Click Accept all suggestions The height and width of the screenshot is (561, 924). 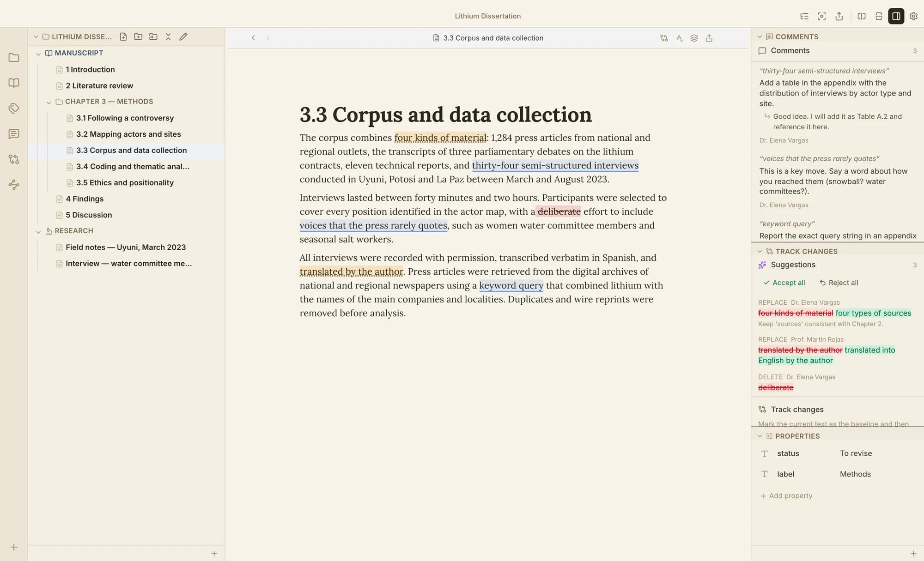point(784,283)
